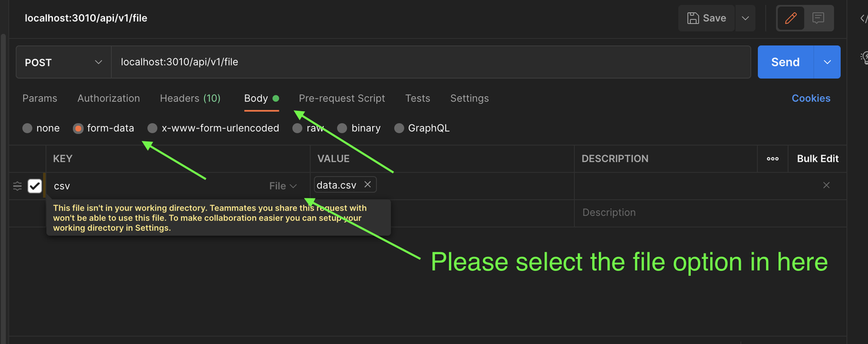Open the three-dots column options
This screenshot has height=344, width=868.
tap(772, 158)
